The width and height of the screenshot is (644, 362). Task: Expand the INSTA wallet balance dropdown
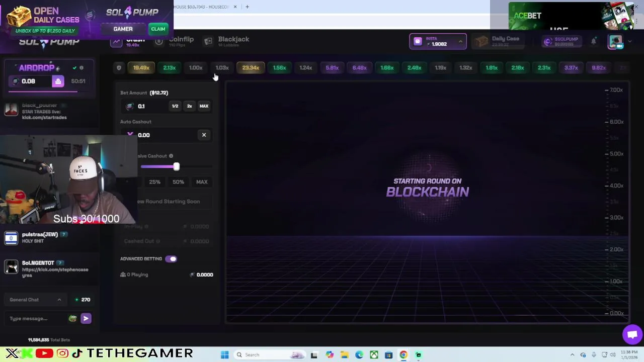tap(460, 41)
